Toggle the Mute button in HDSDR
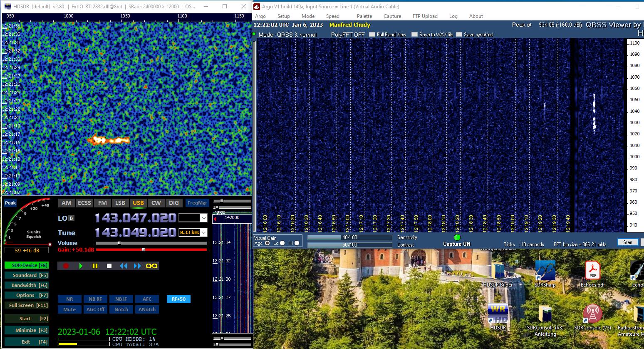The width and height of the screenshot is (644, 349). [x=69, y=309]
